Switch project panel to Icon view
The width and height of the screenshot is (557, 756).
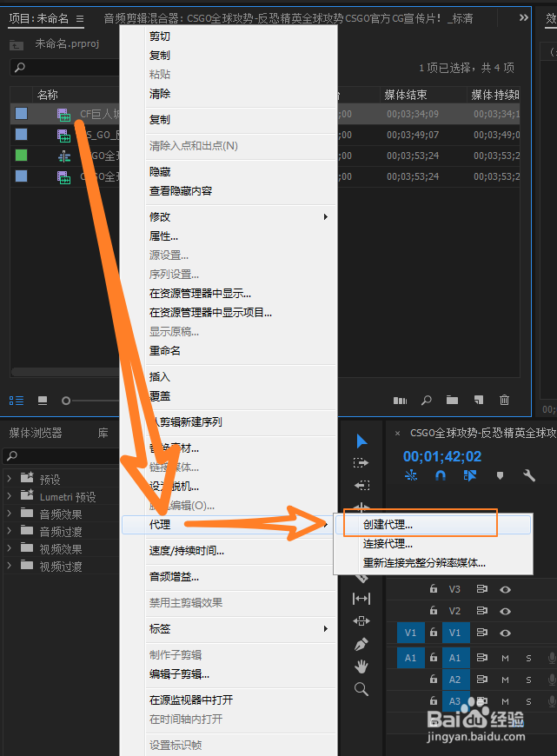[43, 401]
